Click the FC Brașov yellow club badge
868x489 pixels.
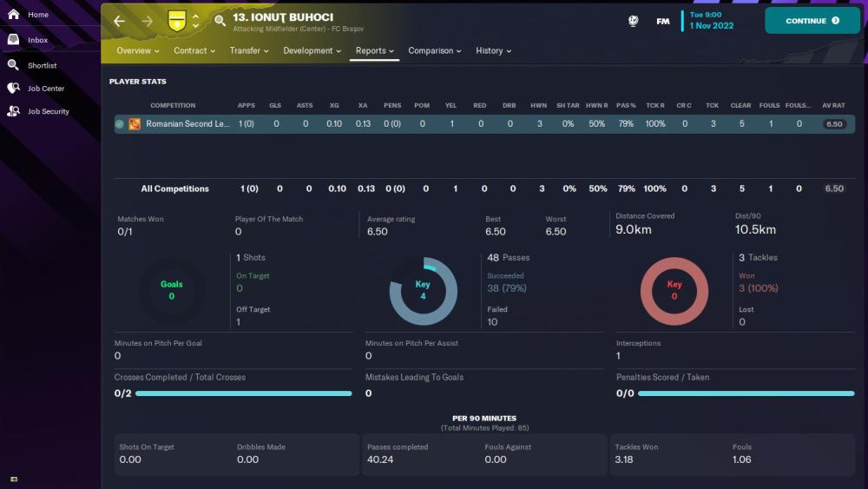tap(177, 21)
